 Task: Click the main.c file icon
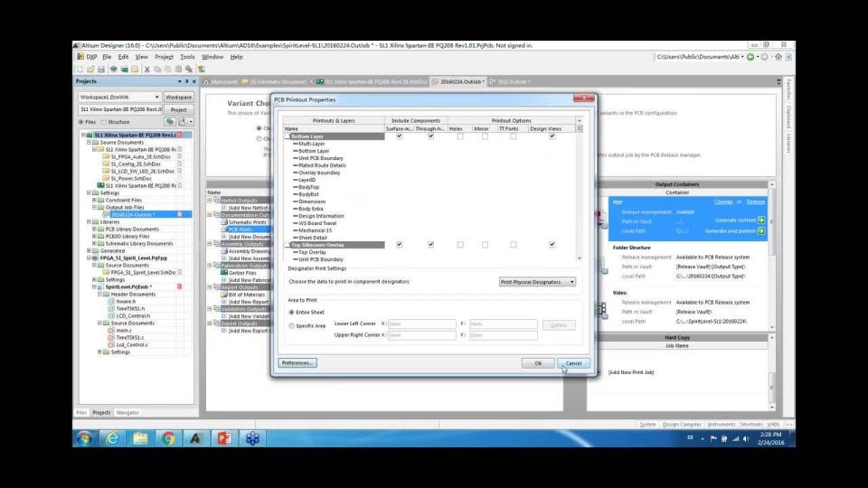[111, 331]
